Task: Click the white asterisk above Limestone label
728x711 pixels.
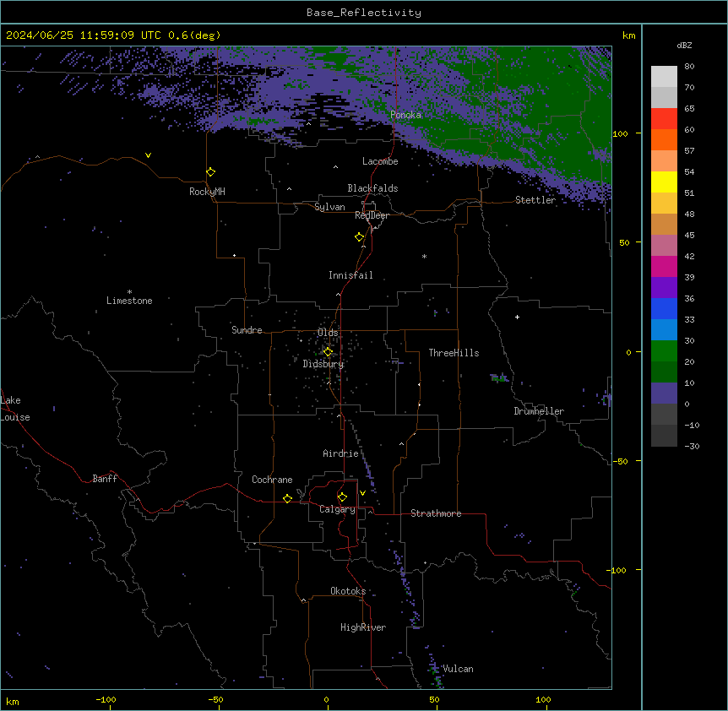Action: [x=129, y=292]
